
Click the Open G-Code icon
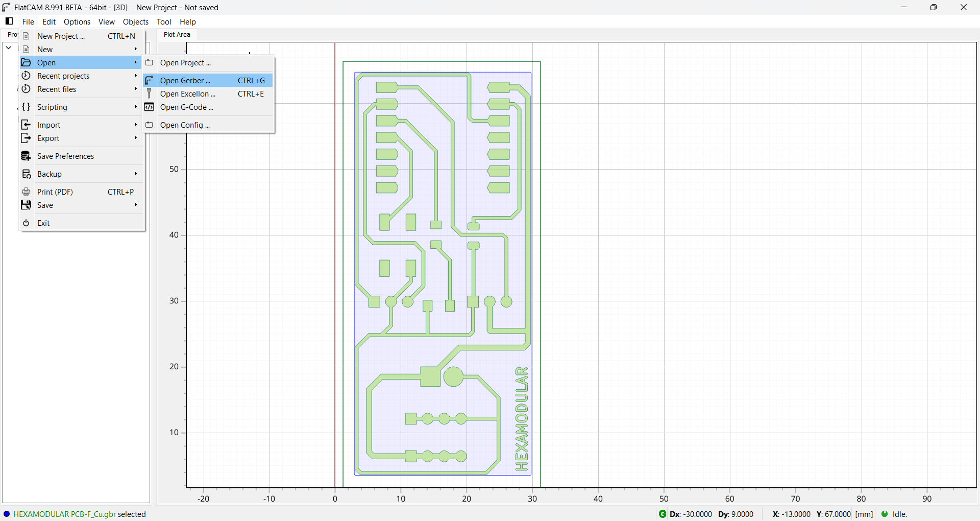[149, 107]
